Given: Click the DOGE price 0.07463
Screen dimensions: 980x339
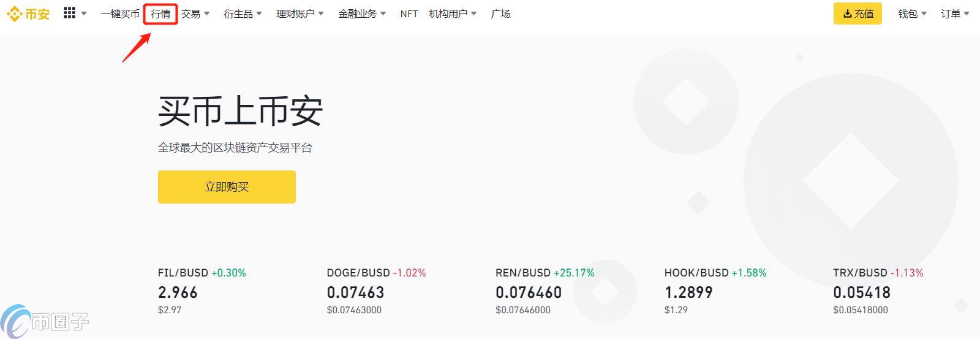Looking at the screenshot, I should [x=355, y=292].
